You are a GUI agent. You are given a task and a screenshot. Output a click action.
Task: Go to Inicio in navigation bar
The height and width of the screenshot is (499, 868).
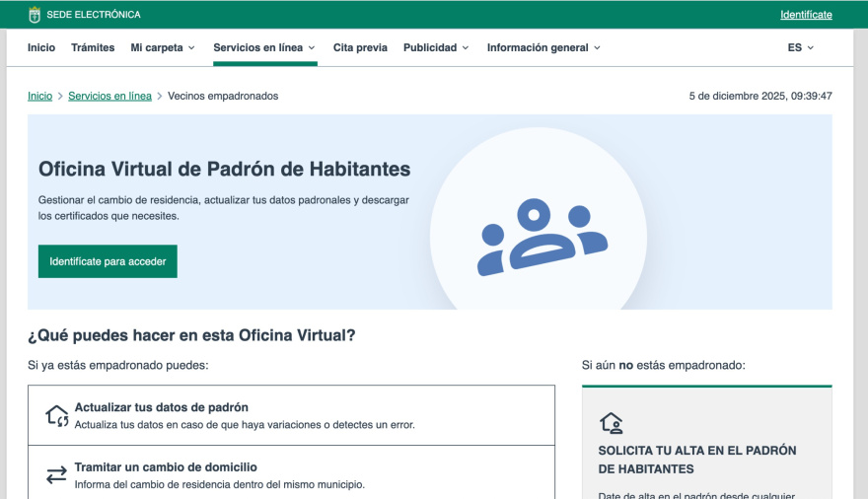click(41, 47)
